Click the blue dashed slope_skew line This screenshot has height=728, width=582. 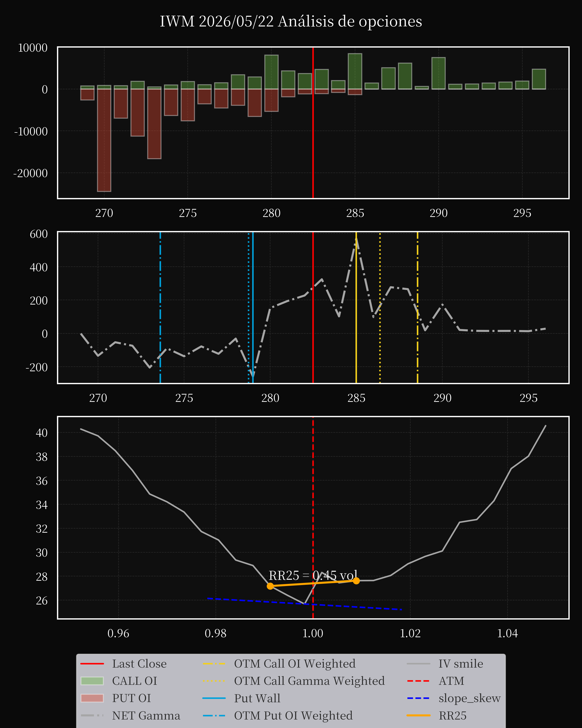click(x=304, y=604)
